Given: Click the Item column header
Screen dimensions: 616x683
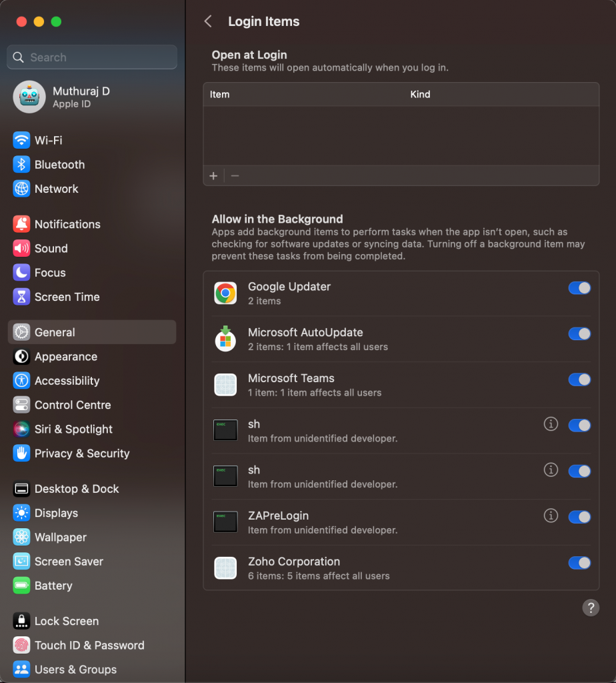Looking at the screenshot, I should [219, 94].
